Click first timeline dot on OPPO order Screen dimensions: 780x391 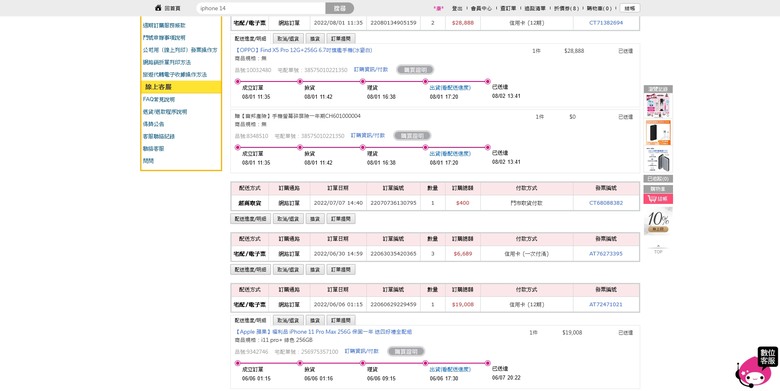[x=237, y=81]
